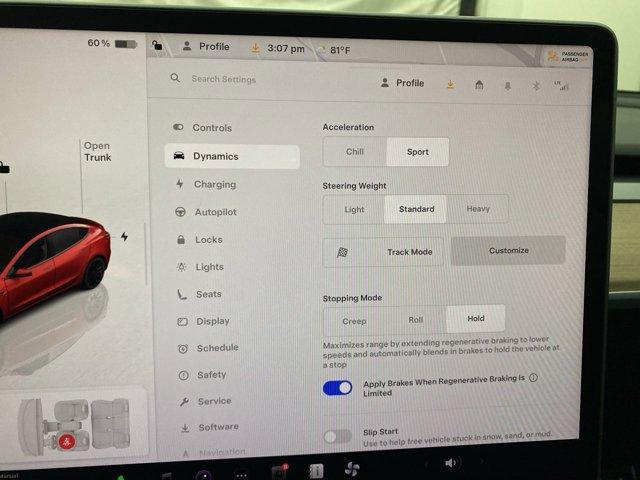The width and height of the screenshot is (640, 480).
Task: Tap the software update icon beside the clock
Action: [255, 49]
